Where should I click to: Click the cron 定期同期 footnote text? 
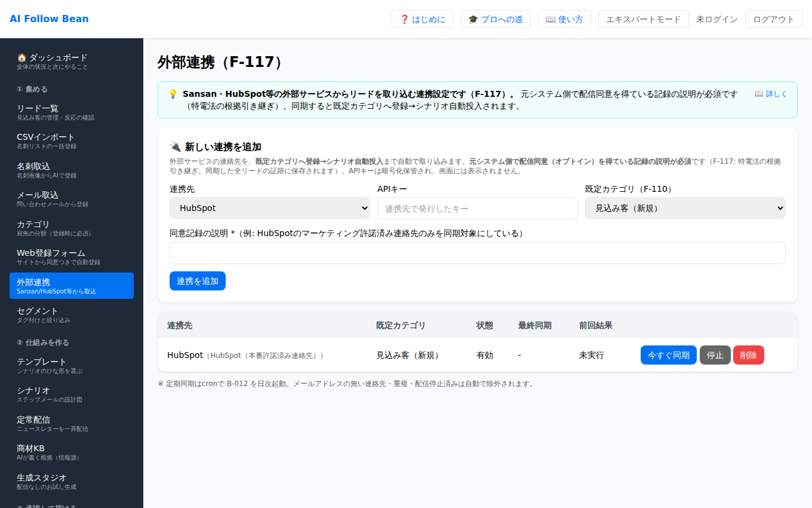346,384
